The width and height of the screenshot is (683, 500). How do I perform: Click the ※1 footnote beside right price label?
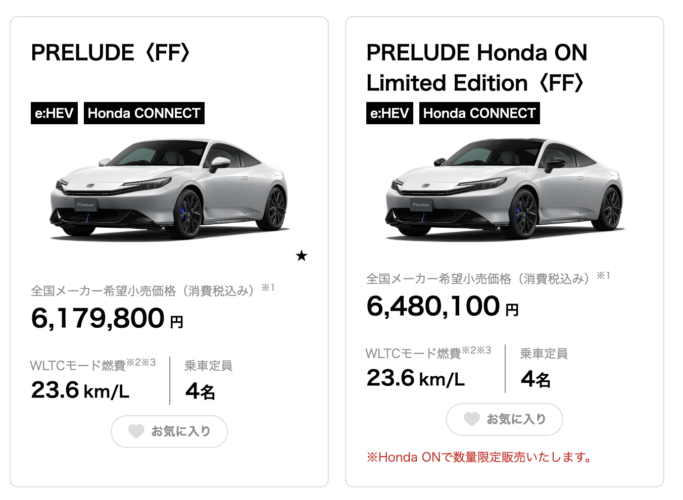(x=603, y=275)
